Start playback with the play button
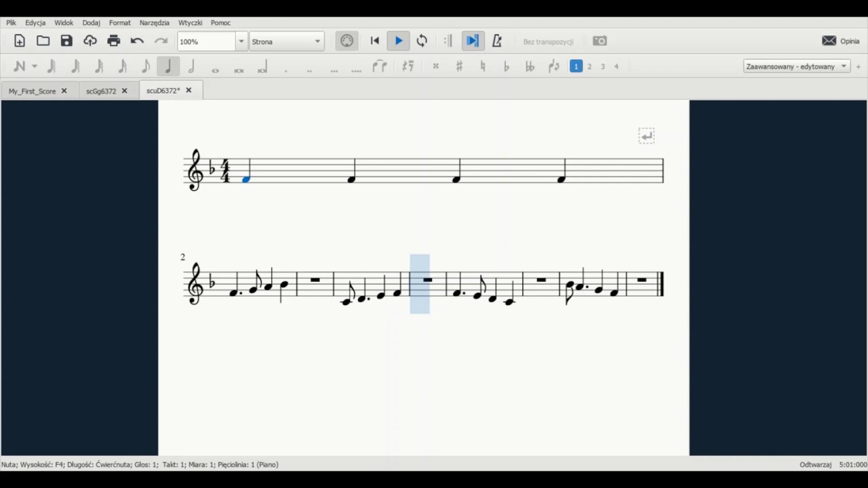 [399, 41]
